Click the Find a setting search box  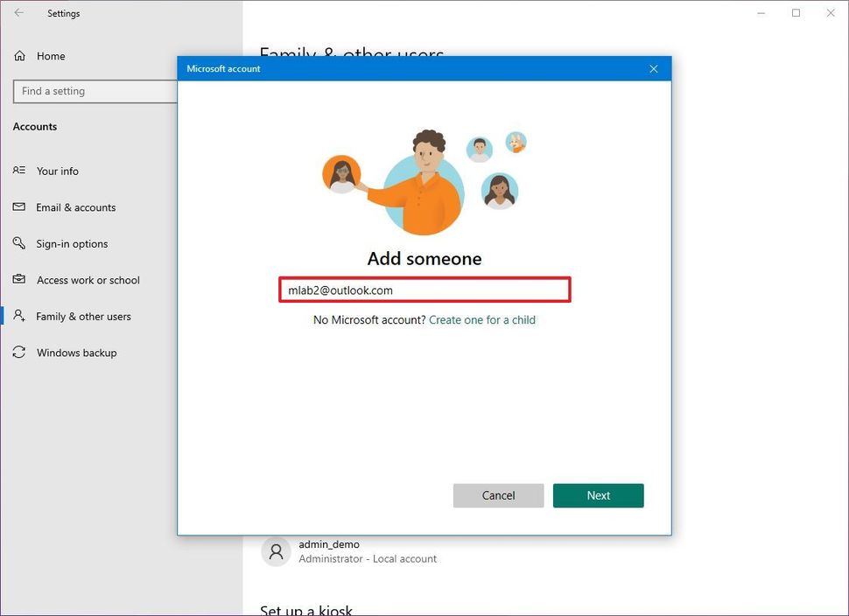(95, 91)
